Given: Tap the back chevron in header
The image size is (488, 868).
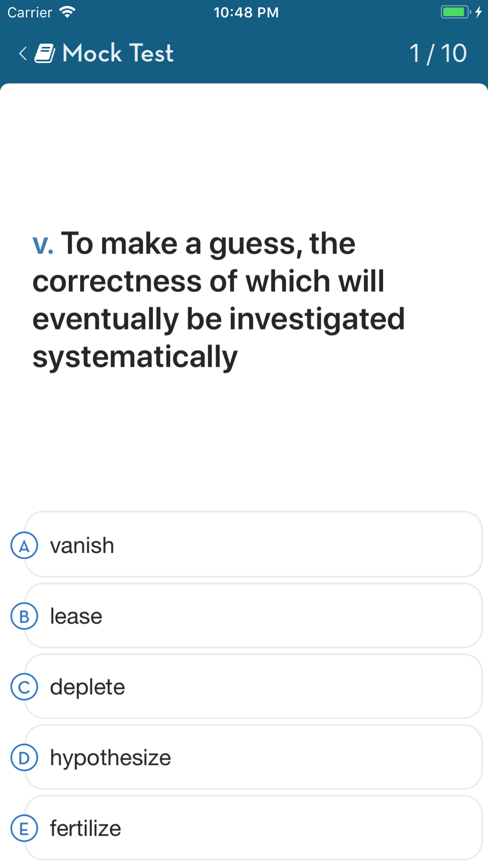Looking at the screenshot, I should 22,53.
